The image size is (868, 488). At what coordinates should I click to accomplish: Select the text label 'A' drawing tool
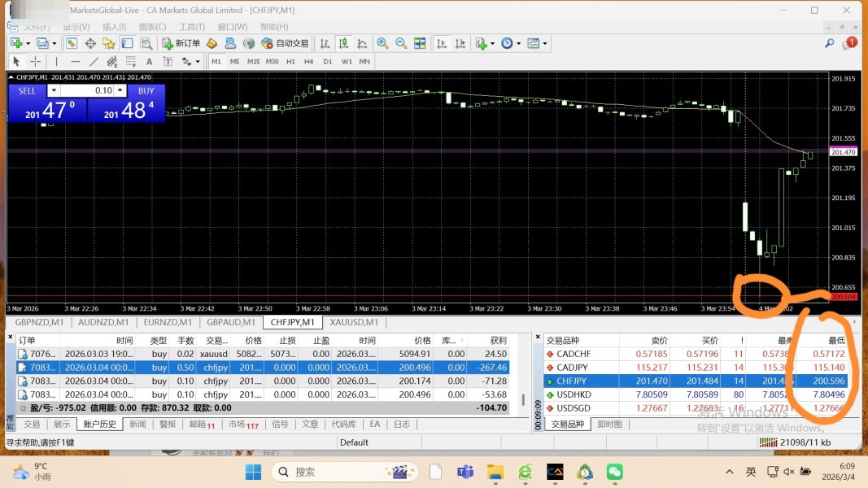pos(148,62)
